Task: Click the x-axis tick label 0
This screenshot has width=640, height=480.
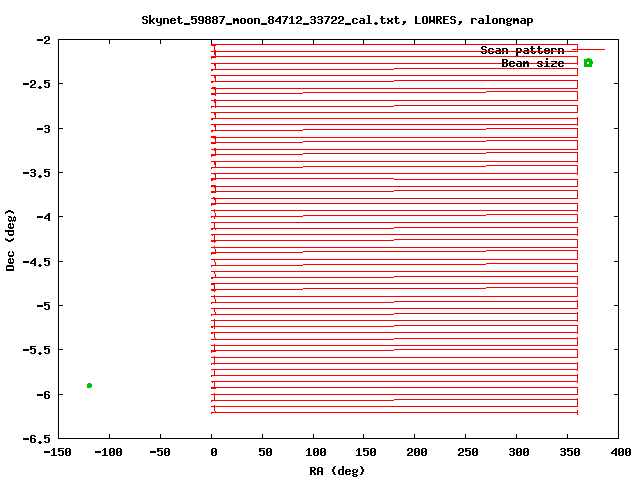Action: [213, 452]
